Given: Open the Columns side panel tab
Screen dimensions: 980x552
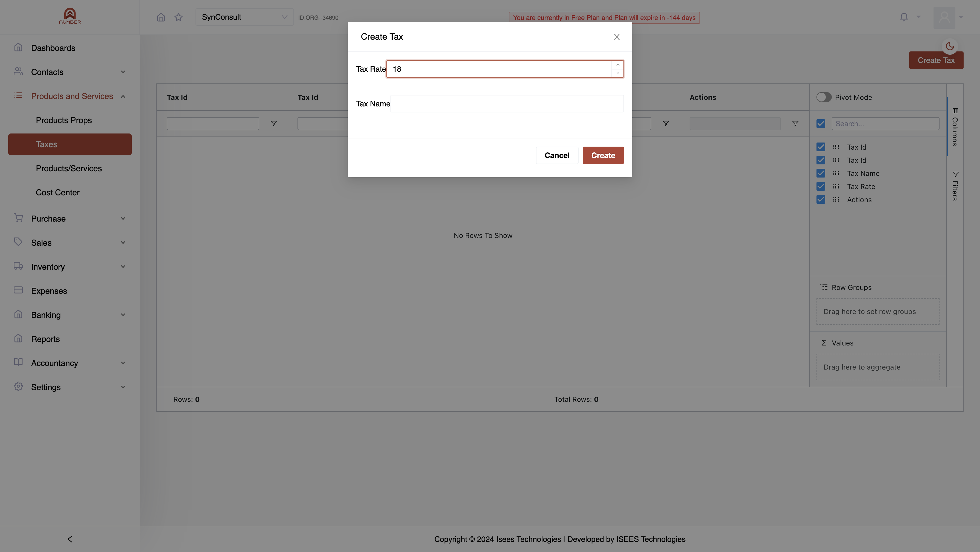Looking at the screenshot, I should pyautogui.click(x=955, y=126).
